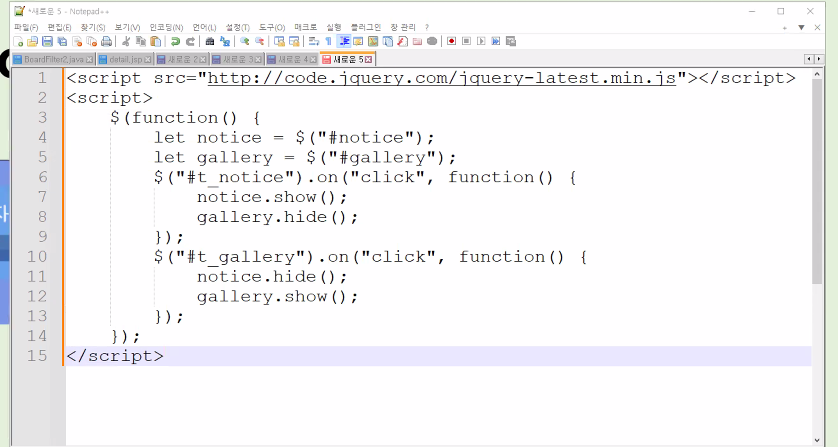Close the detail.jsp tab

(148, 59)
